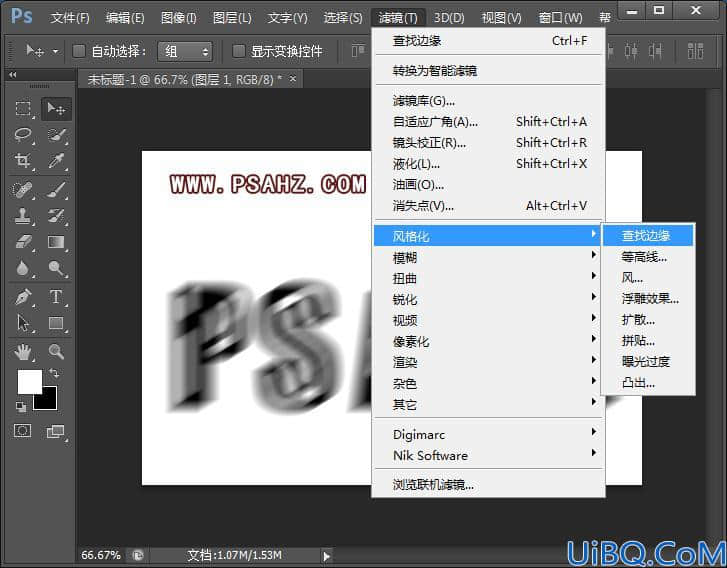Viewport: 727px width, 568px height.
Task: Swap foreground and background colors
Action: tap(55, 373)
